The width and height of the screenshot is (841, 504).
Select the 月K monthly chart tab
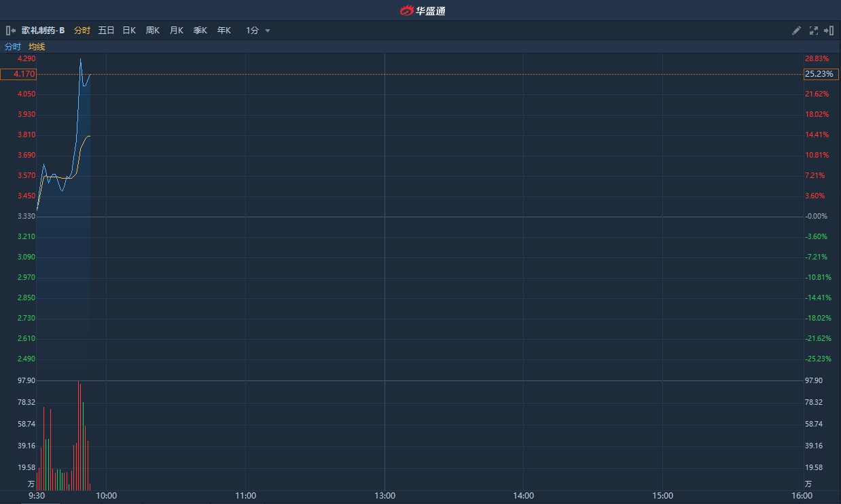(x=177, y=31)
